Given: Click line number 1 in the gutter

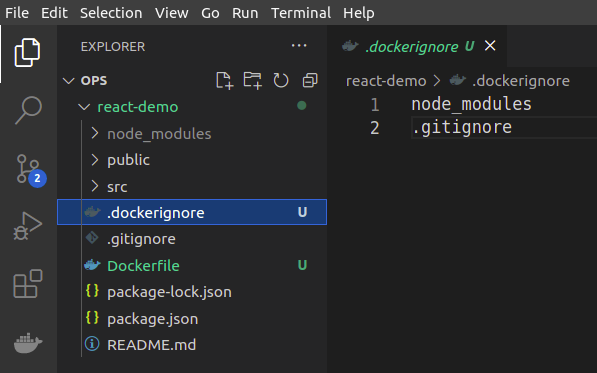Looking at the screenshot, I should click(375, 105).
